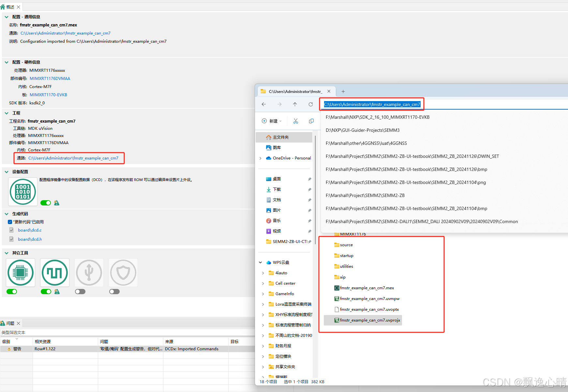Image resolution: width=568 pixels, height=392 pixels.
Task: Switch to the '概述' tab
Action: (x=10, y=7)
